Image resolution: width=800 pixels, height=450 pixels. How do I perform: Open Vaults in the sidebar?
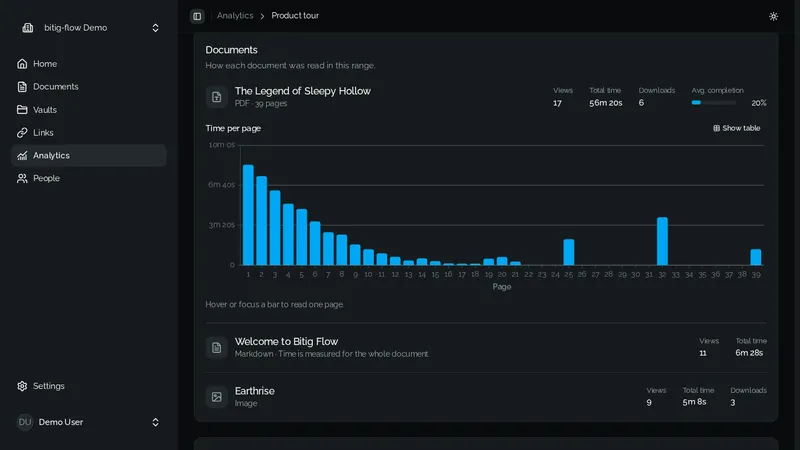tap(88, 110)
